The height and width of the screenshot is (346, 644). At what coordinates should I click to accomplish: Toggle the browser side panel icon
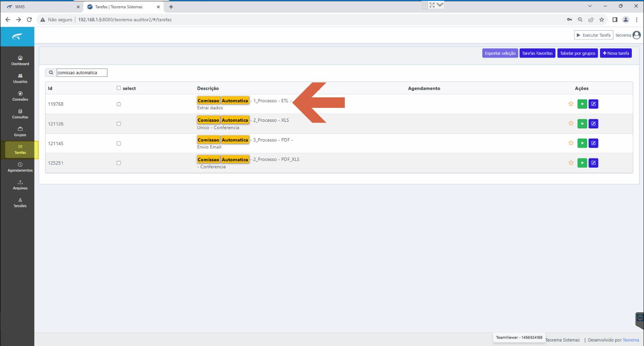pyautogui.click(x=615, y=20)
